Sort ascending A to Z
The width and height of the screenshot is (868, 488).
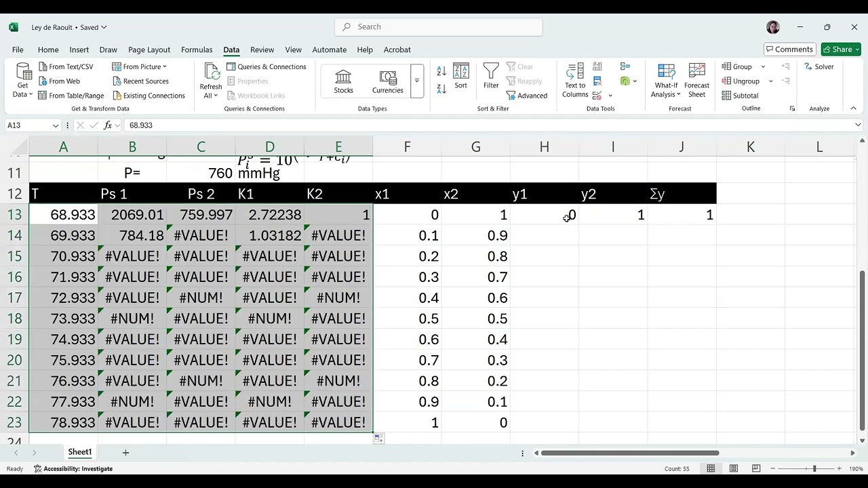(441, 71)
